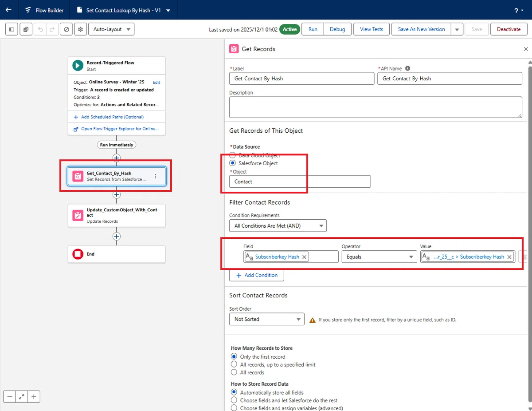Image resolution: width=532 pixels, height=411 pixels.
Task: Click the undo arrow icon
Action: 40,29
